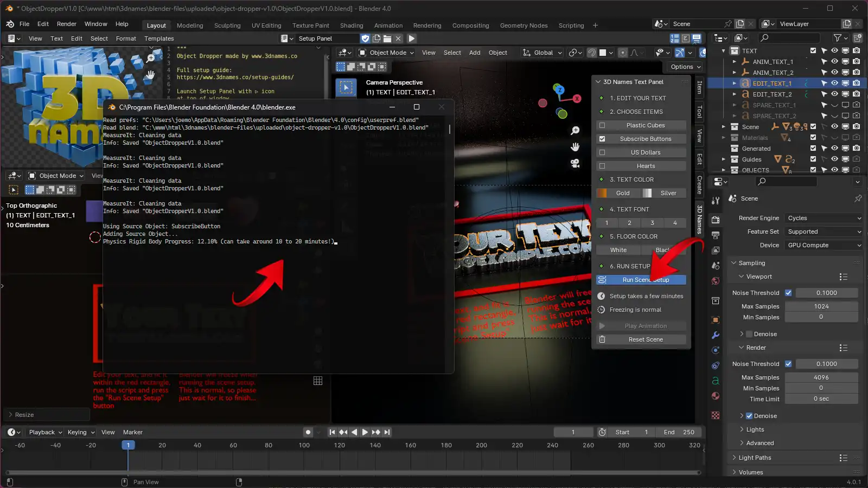
Task: Open the Options dropdown in viewport
Action: [x=686, y=67]
